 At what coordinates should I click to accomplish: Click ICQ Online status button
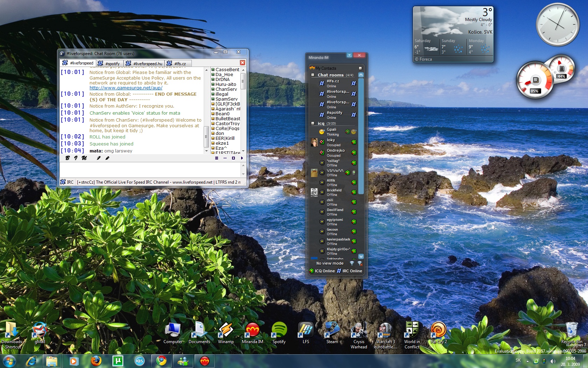[x=322, y=271]
